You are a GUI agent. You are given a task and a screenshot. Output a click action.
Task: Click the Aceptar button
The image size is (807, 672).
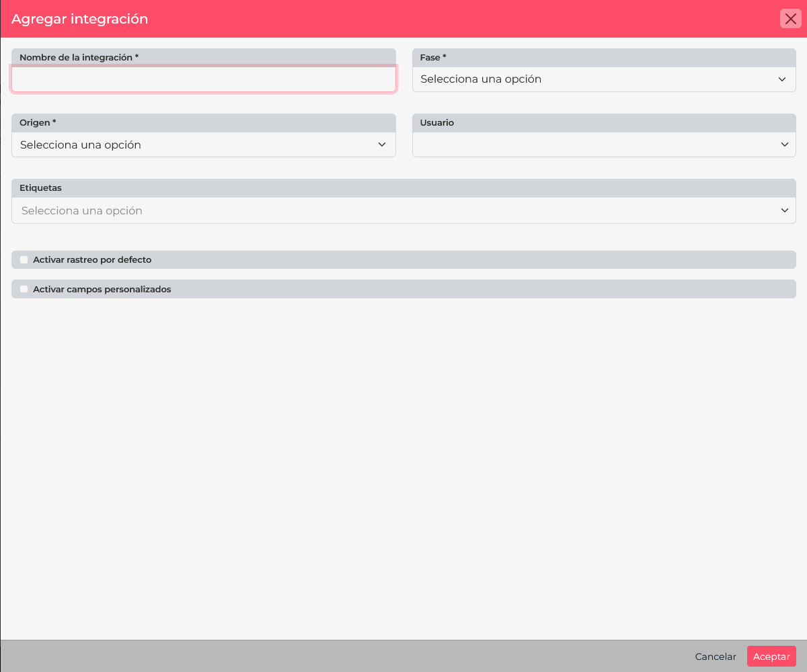[771, 657]
